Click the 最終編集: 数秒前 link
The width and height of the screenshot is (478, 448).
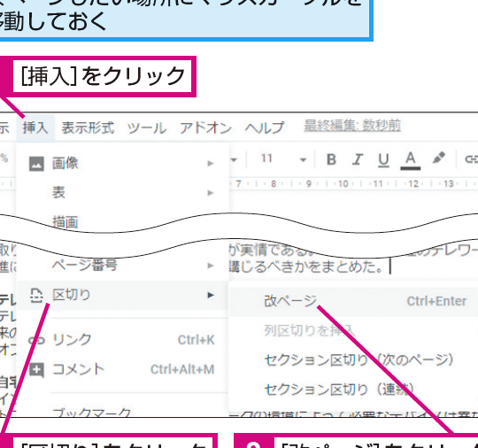[x=352, y=126]
